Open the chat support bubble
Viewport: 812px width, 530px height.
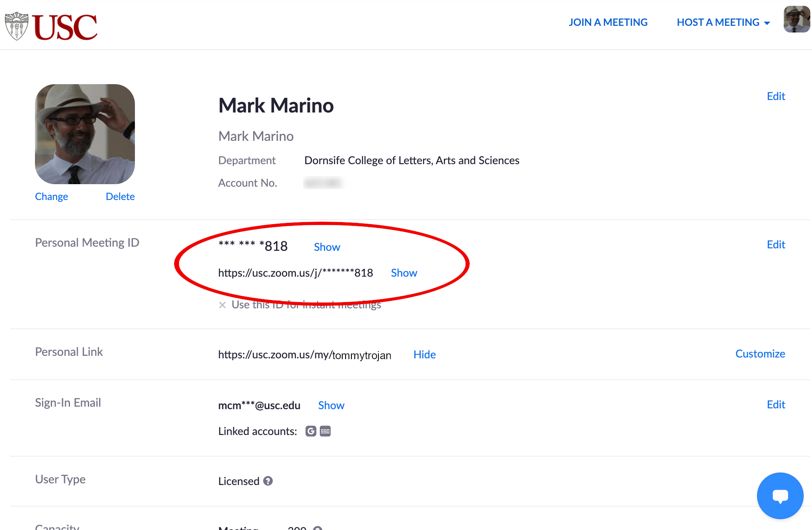point(780,496)
